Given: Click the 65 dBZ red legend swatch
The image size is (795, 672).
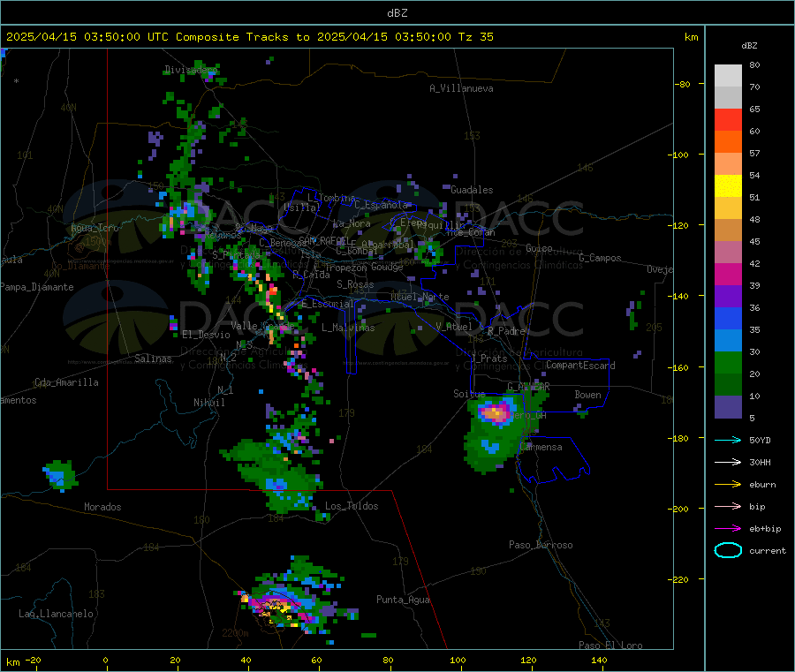Looking at the screenshot, I should (728, 119).
